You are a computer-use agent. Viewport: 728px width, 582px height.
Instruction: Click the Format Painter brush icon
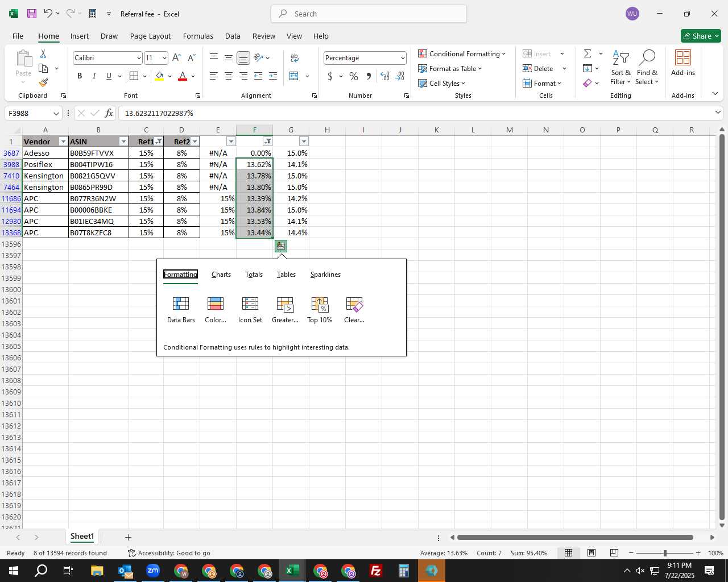pos(44,82)
